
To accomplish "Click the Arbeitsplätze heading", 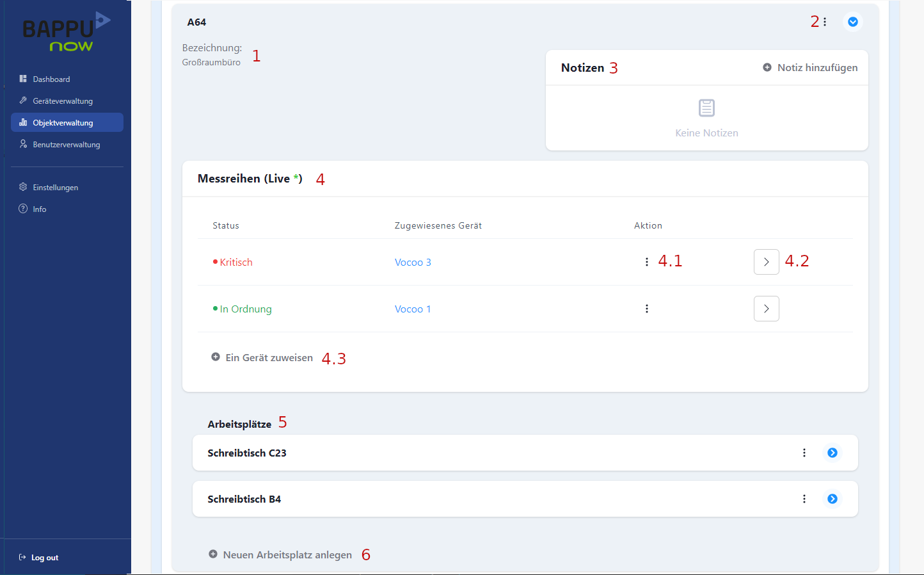I will coord(239,424).
